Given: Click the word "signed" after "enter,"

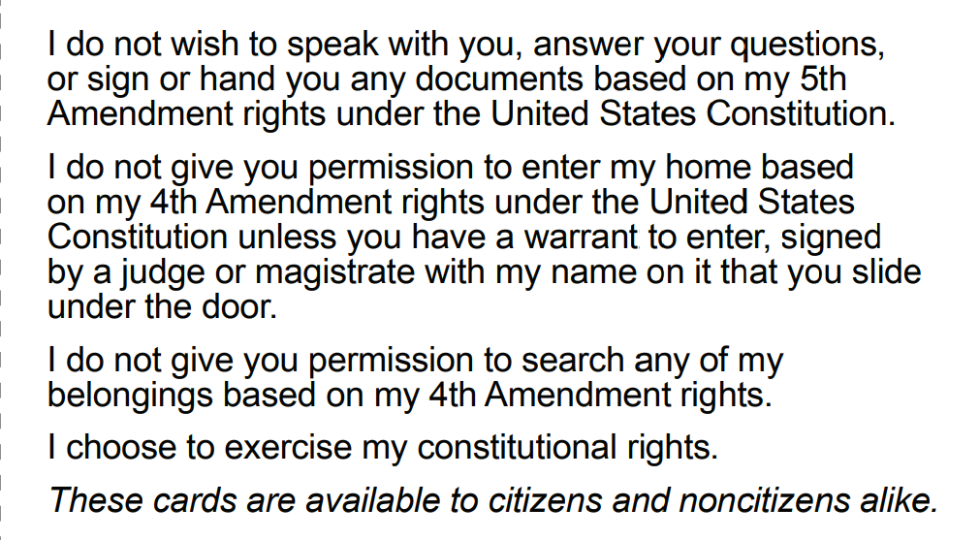Looking at the screenshot, I should [832, 237].
